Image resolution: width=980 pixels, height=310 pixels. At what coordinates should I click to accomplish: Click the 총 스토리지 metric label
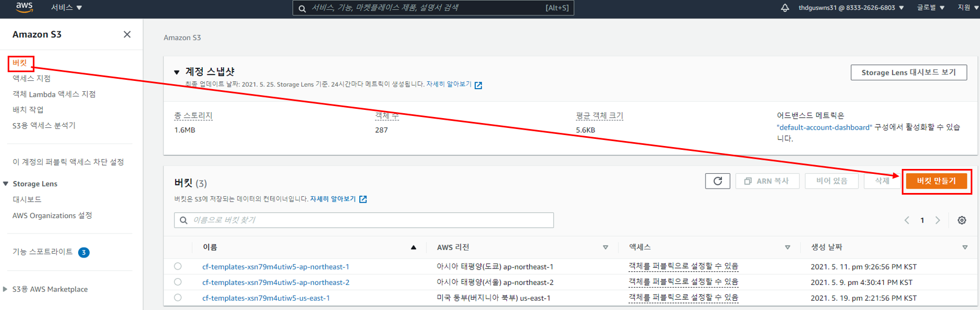click(x=193, y=116)
